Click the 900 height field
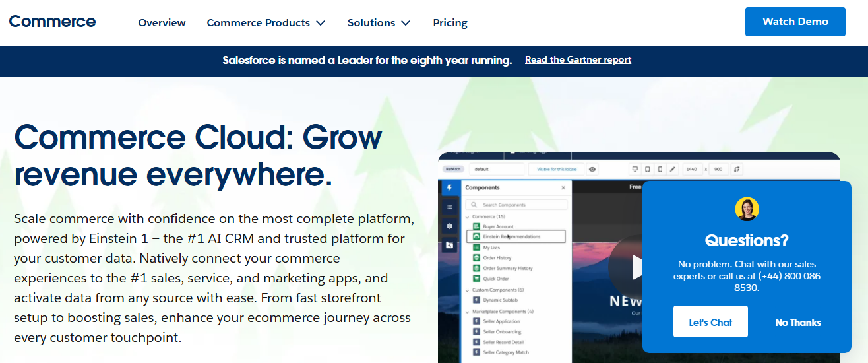The image size is (868, 363). [719, 169]
